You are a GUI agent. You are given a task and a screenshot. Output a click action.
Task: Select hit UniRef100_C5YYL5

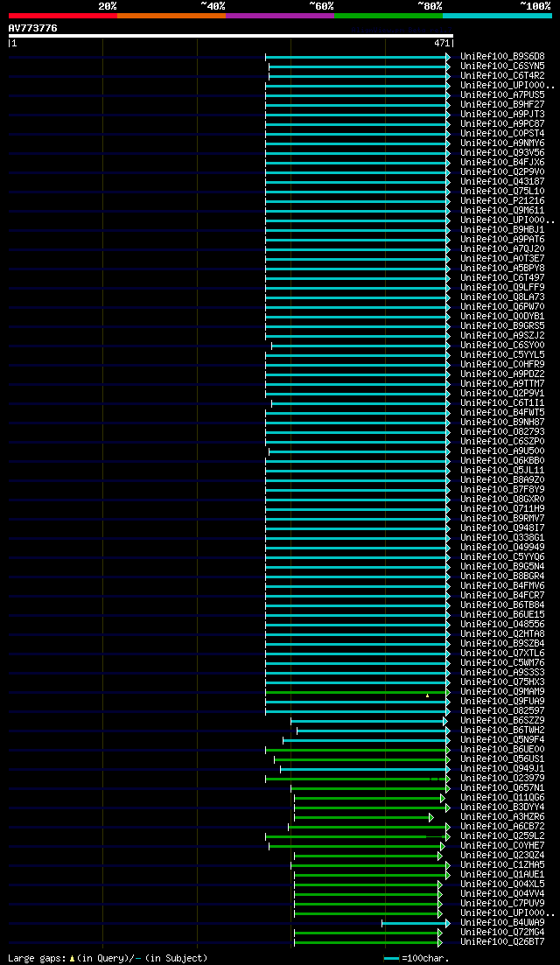502,354
